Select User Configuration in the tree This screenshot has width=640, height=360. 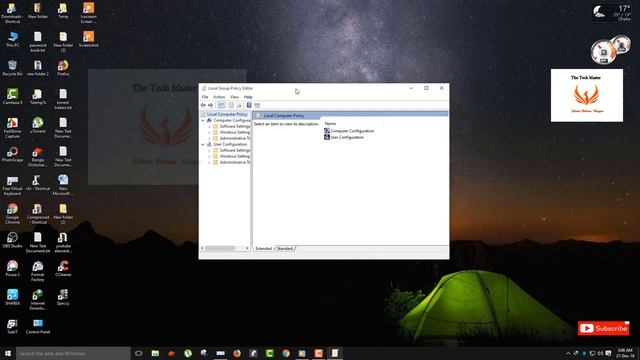click(x=230, y=144)
